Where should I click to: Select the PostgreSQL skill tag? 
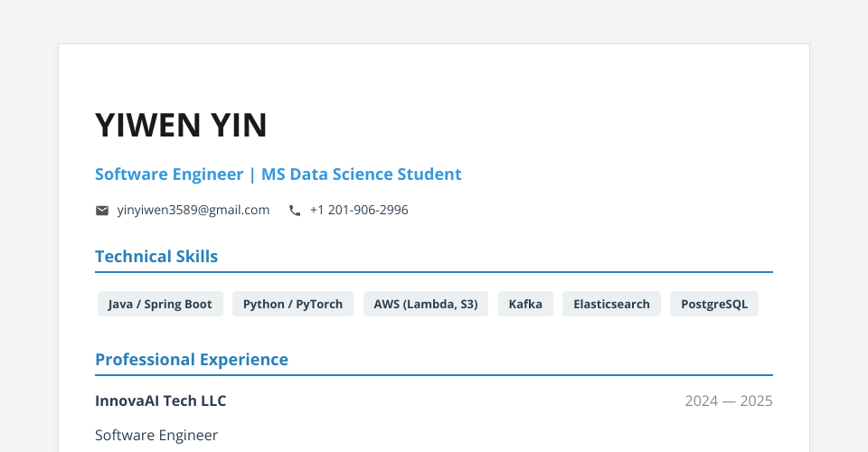[x=714, y=304]
